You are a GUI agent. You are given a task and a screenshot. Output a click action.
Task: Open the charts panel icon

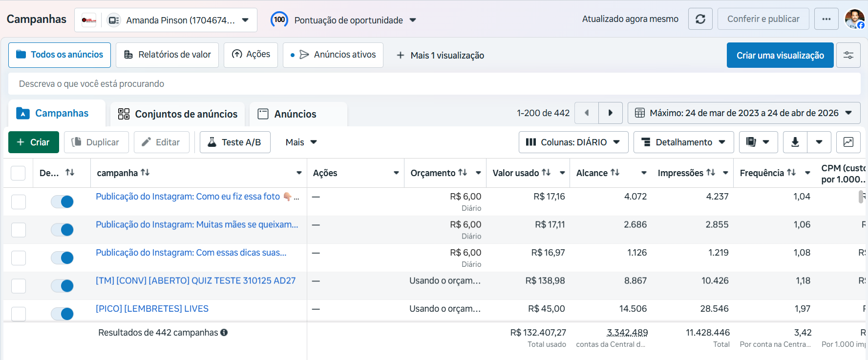point(848,142)
